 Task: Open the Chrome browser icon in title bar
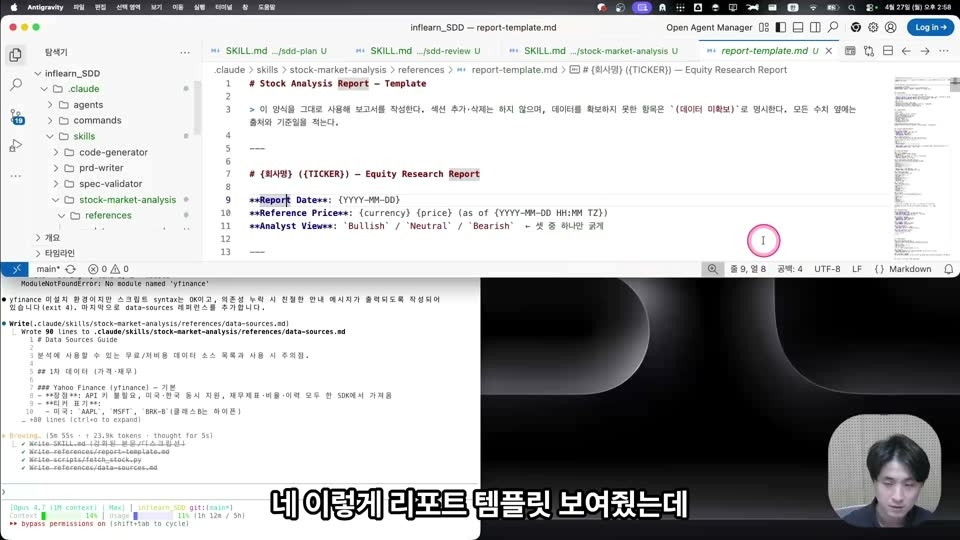(x=855, y=28)
